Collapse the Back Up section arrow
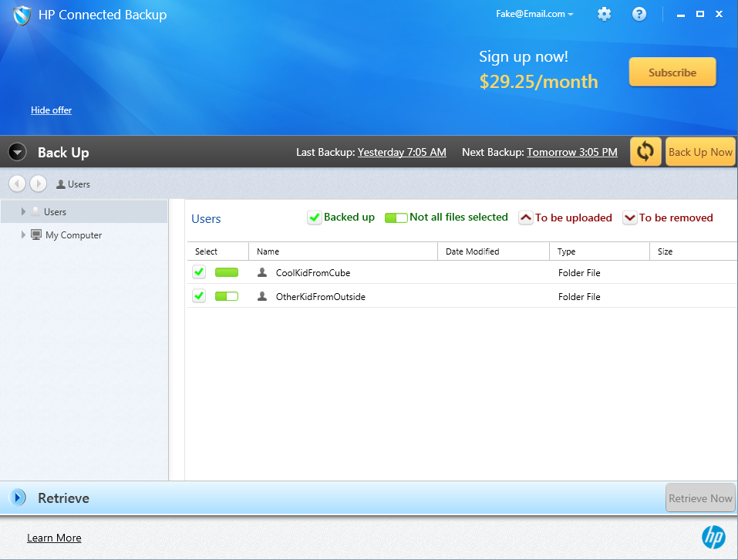This screenshot has width=738, height=560. (18, 152)
